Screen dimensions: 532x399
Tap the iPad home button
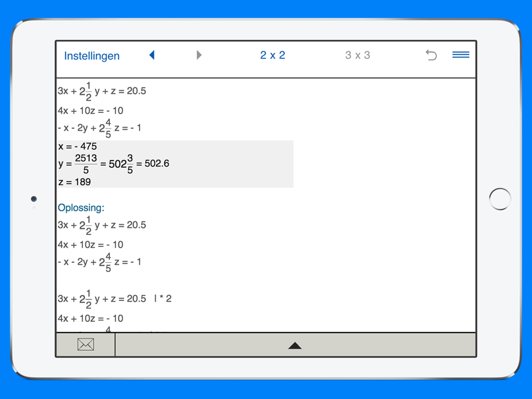click(x=500, y=199)
